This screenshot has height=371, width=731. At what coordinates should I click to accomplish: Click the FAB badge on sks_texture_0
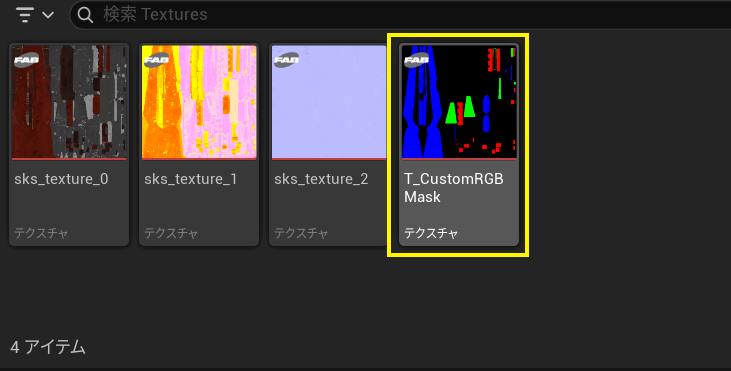tap(27, 61)
